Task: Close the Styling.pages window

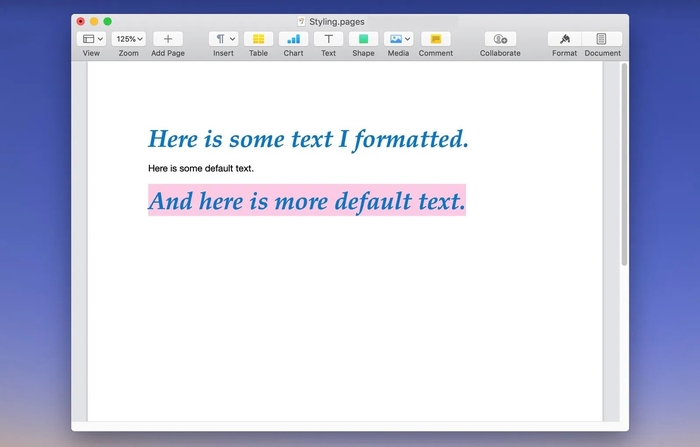Action: tap(81, 21)
